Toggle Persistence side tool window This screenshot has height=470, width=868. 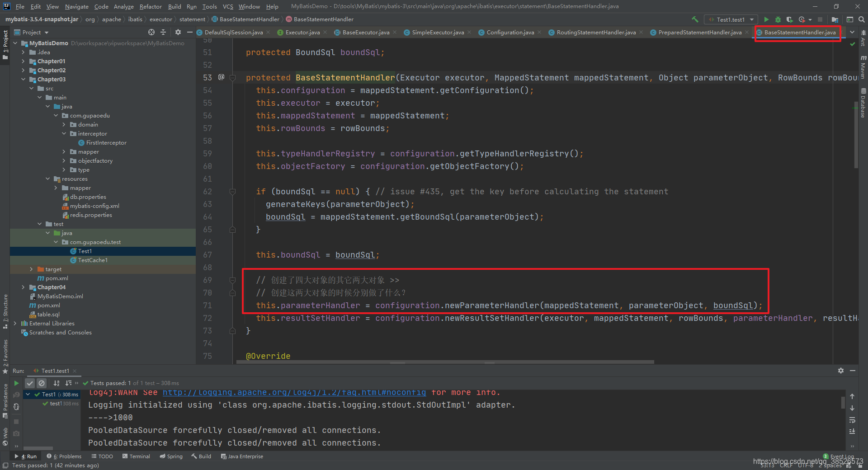tap(5, 401)
